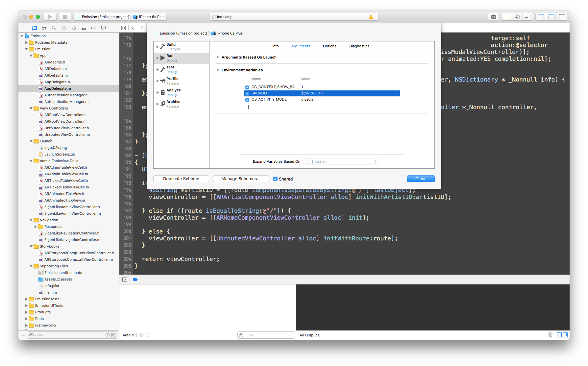This screenshot has width=588, height=366.
Task: Collapse the Environment Variables disclosure triangle
Action: (218, 70)
